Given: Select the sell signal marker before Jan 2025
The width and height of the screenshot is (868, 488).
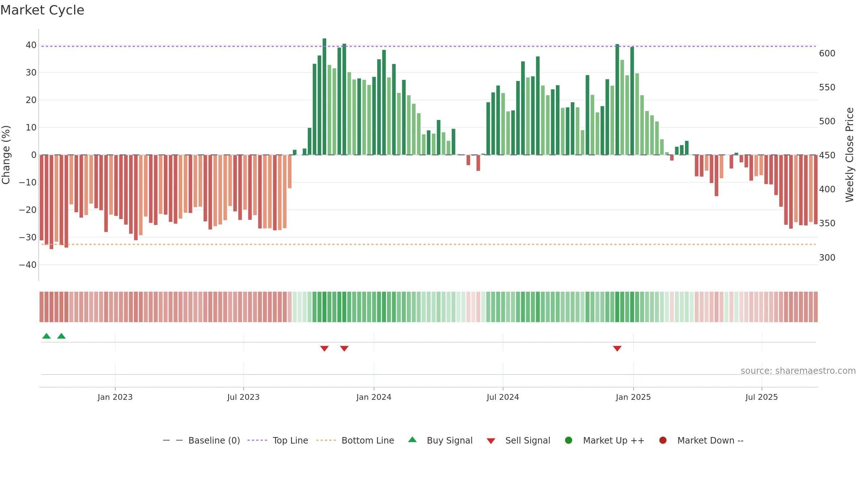Looking at the screenshot, I should (x=617, y=348).
